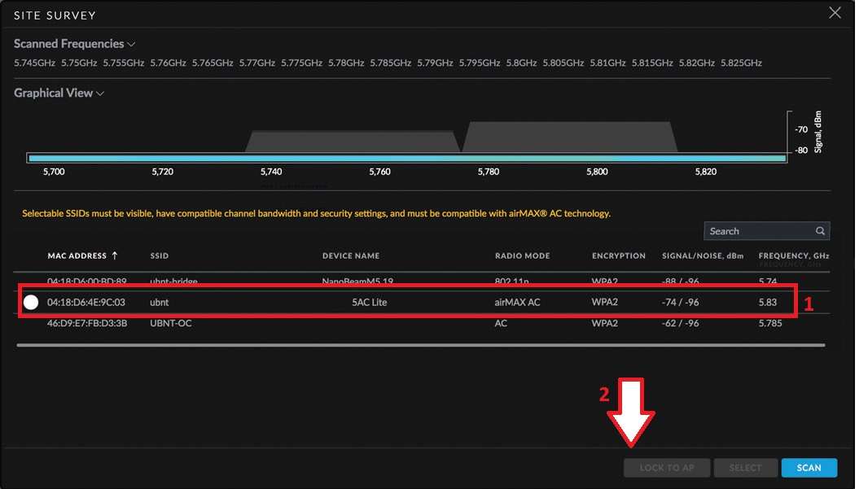Click the magnifier icon in search box
This screenshot has height=489, width=868.
click(x=820, y=231)
